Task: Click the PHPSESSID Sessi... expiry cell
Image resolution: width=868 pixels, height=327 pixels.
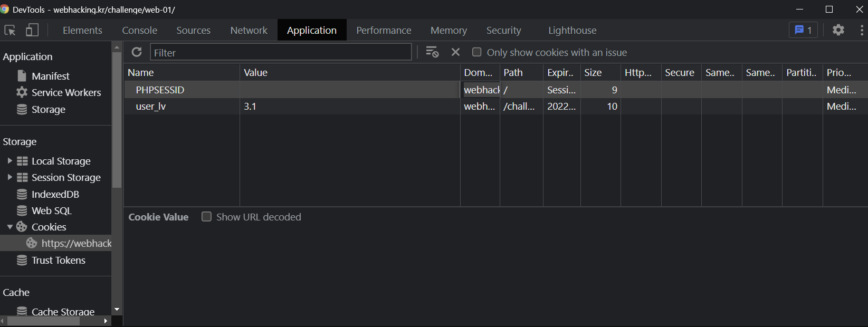Action: (562, 90)
